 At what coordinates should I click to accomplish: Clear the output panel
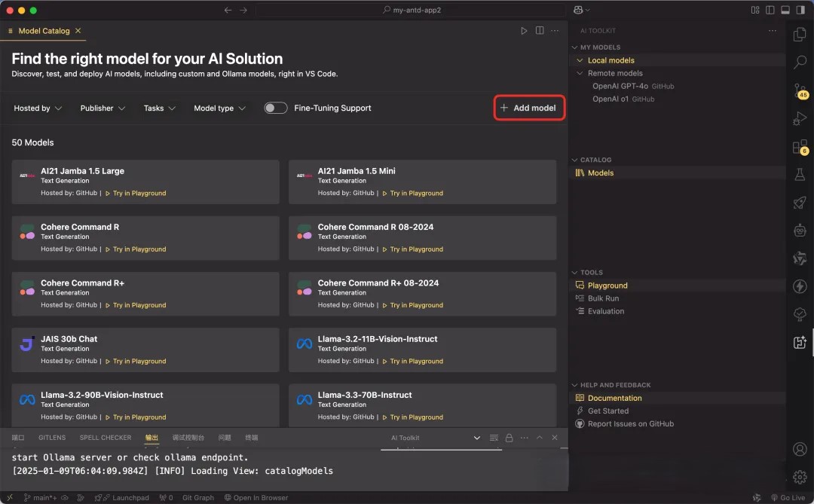click(494, 438)
